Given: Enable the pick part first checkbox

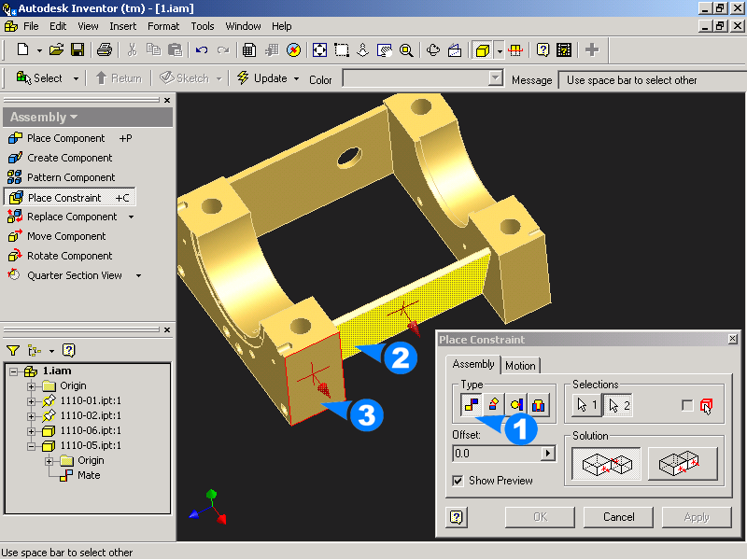Looking at the screenshot, I should (x=688, y=405).
